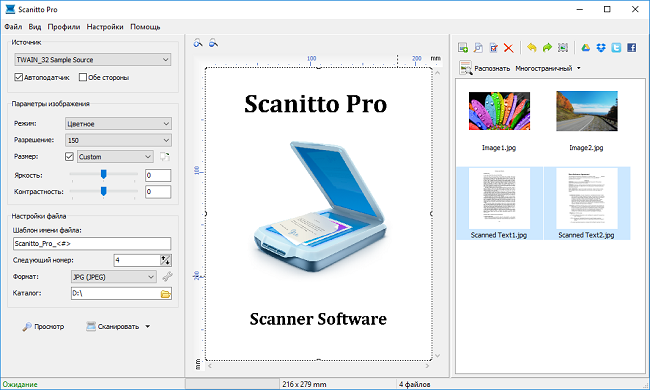Click the preview horizontal scrollbar left arrow
The image size is (650, 390).
210,366
